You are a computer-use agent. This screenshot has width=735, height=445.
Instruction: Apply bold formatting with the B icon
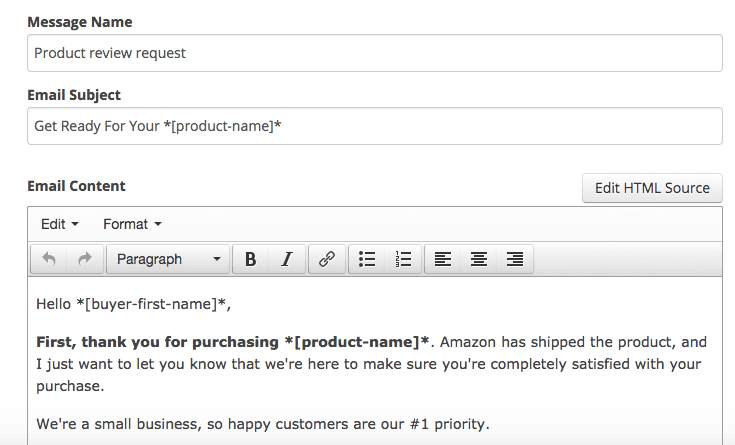(251, 259)
